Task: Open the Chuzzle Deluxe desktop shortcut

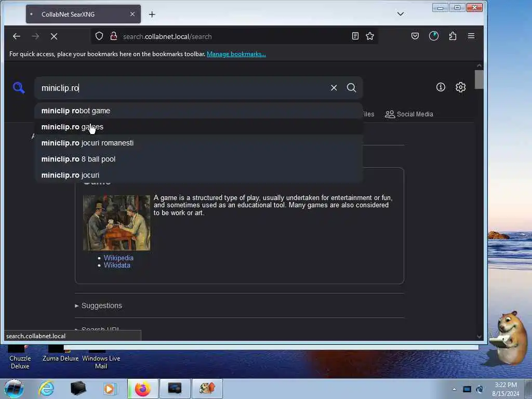Action: (20, 358)
